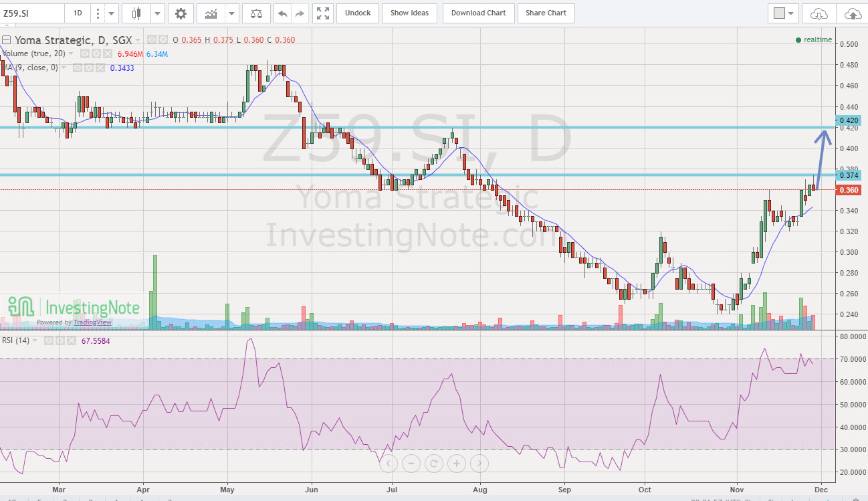
Task: Open the indicators icon on the toolbar
Action: [x=210, y=13]
